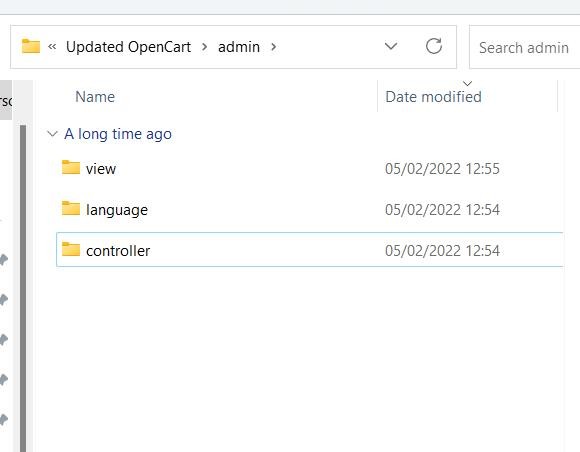Viewport: 580px width, 452px height.
Task: Expand the chevron after admin breadcrumb
Action: [x=273, y=47]
